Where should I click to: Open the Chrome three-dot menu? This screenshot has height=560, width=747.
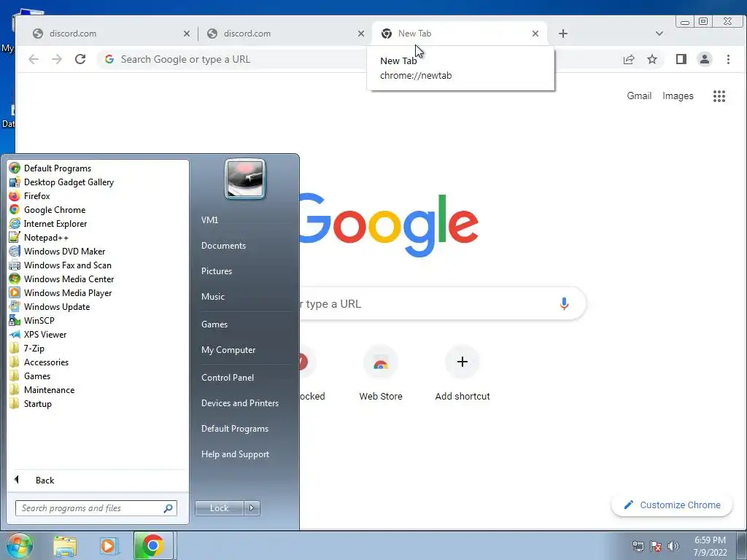728,59
